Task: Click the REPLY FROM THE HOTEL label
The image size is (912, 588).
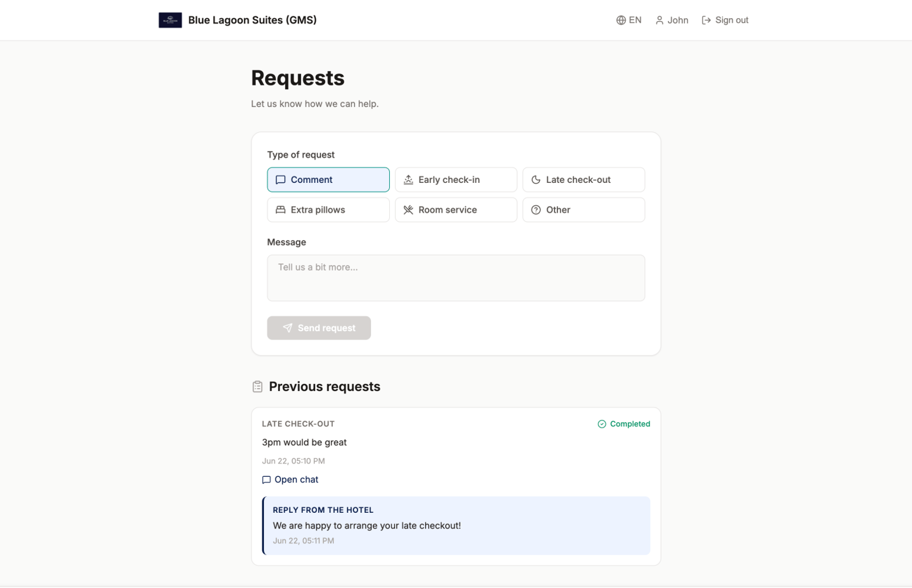Action: (323, 510)
